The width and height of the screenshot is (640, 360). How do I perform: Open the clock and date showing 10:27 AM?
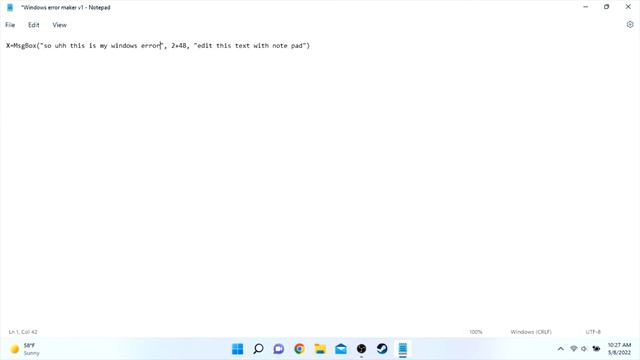[x=619, y=349]
